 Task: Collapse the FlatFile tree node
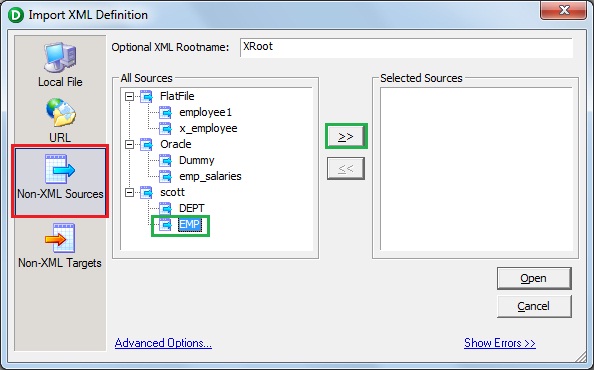click(130, 97)
